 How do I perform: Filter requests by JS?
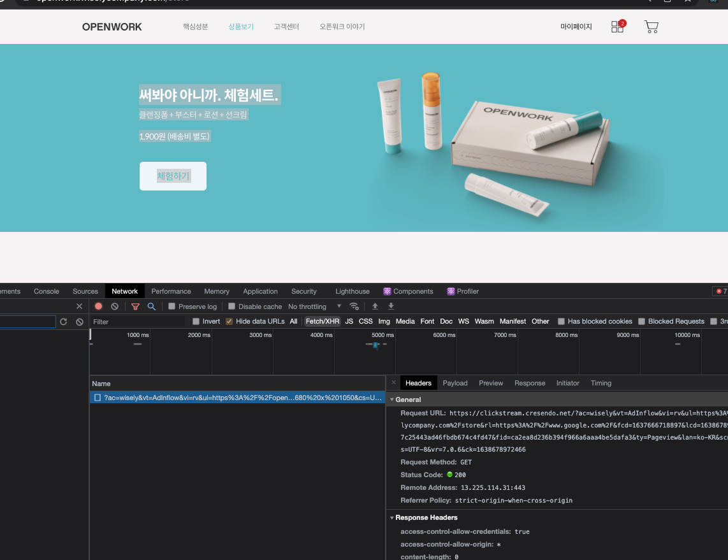[349, 321]
